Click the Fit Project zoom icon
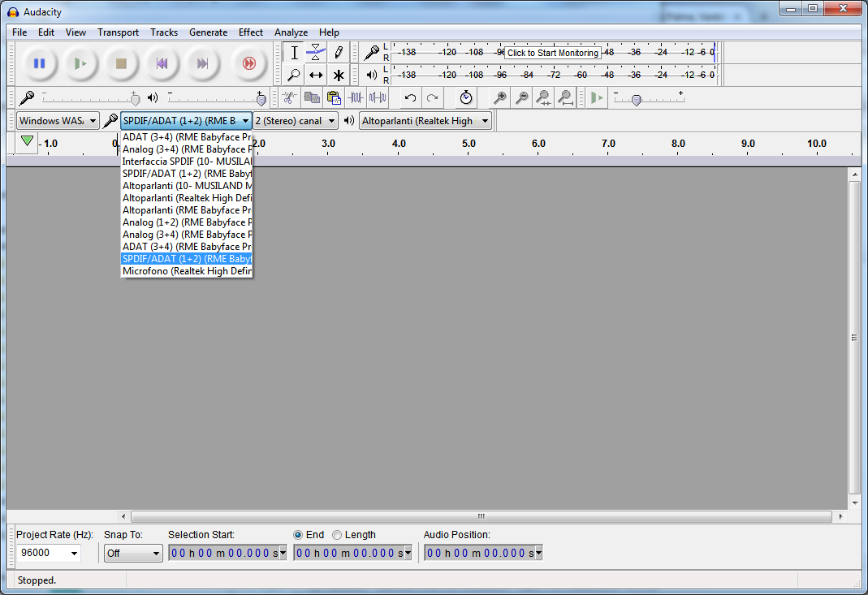 point(565,98)
